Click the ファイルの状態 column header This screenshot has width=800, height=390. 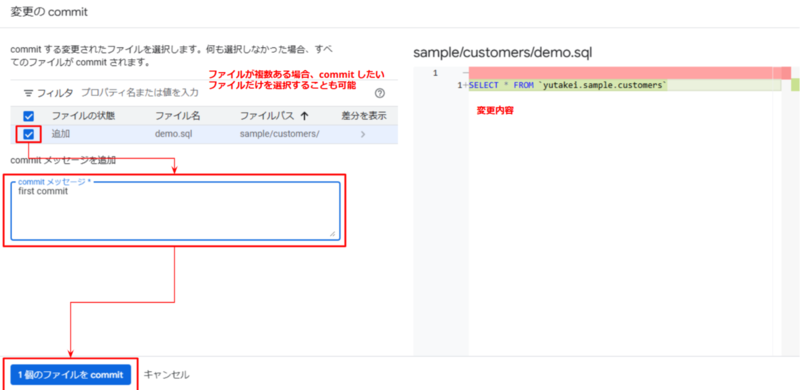tap(83, 116)
